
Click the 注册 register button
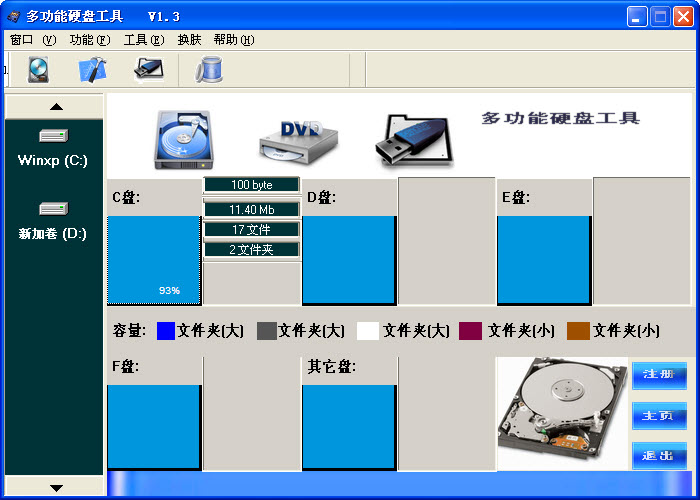tap(659, 375)
